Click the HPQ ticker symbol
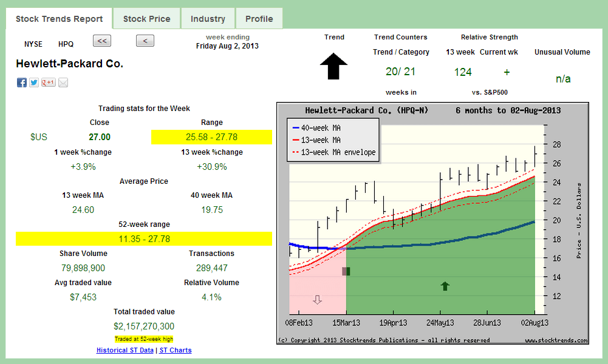This screenshot has height=364, width=608. click(x=66, y=44)
